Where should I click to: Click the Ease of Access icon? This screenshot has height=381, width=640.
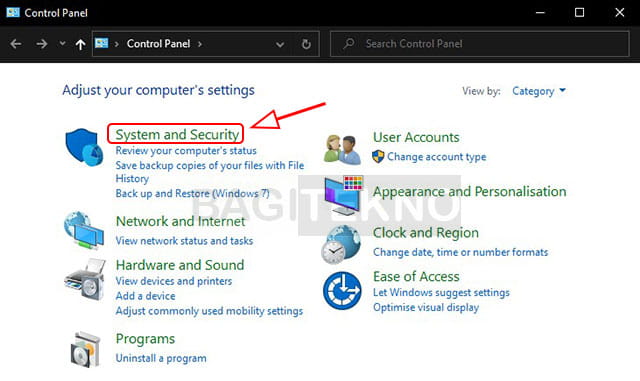coord(342,290)
